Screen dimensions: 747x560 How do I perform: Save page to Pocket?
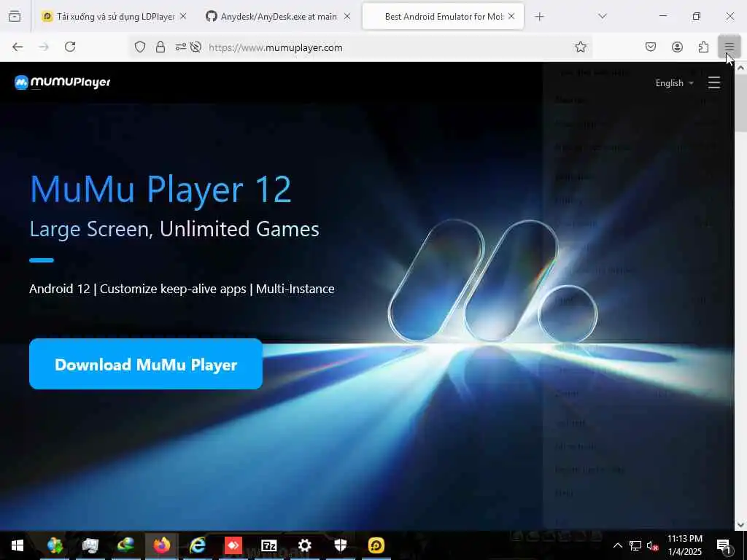[651, 47]
